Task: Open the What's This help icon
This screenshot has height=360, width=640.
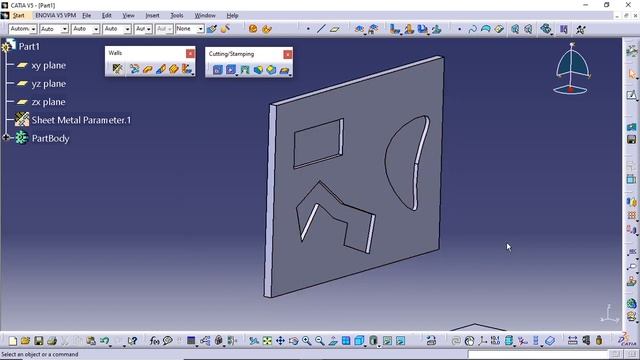Action: [x=132, y=340]
